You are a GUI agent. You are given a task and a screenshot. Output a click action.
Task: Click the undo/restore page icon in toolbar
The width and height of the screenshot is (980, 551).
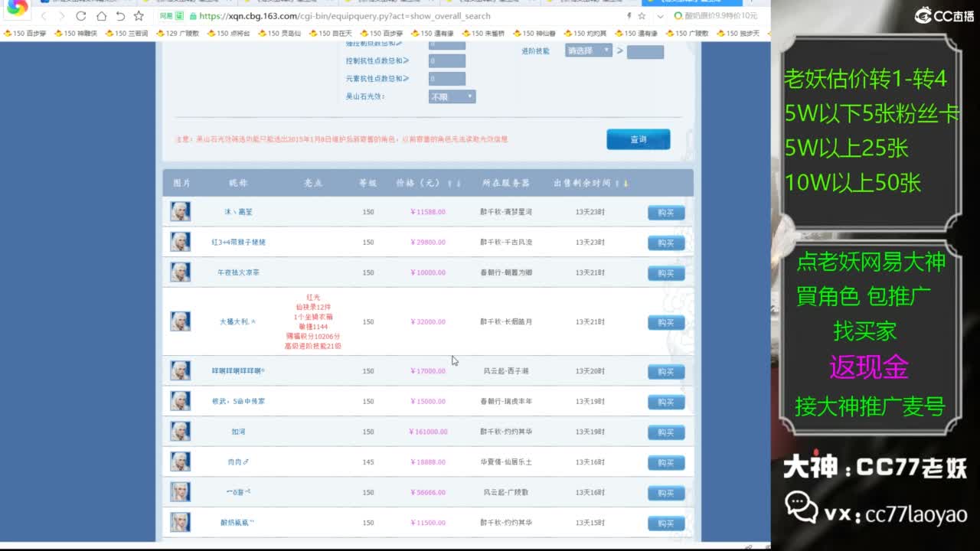pos(120,16)
